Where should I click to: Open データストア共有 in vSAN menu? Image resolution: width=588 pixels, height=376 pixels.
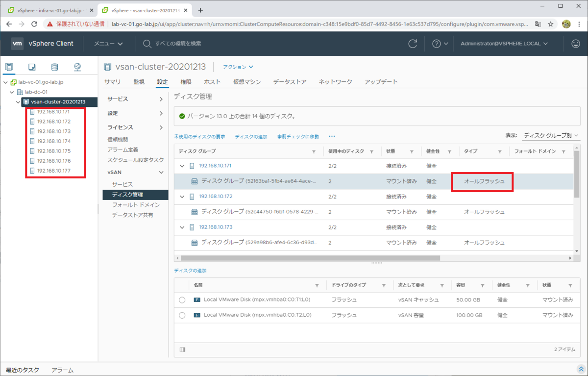click(x=132, y=215)
